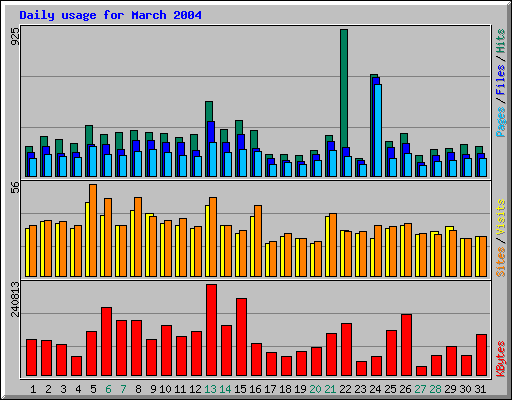Click the 925 axis value
Image resolution: width=512 pixels, height=400 pixels.
(x=15, y=36)
